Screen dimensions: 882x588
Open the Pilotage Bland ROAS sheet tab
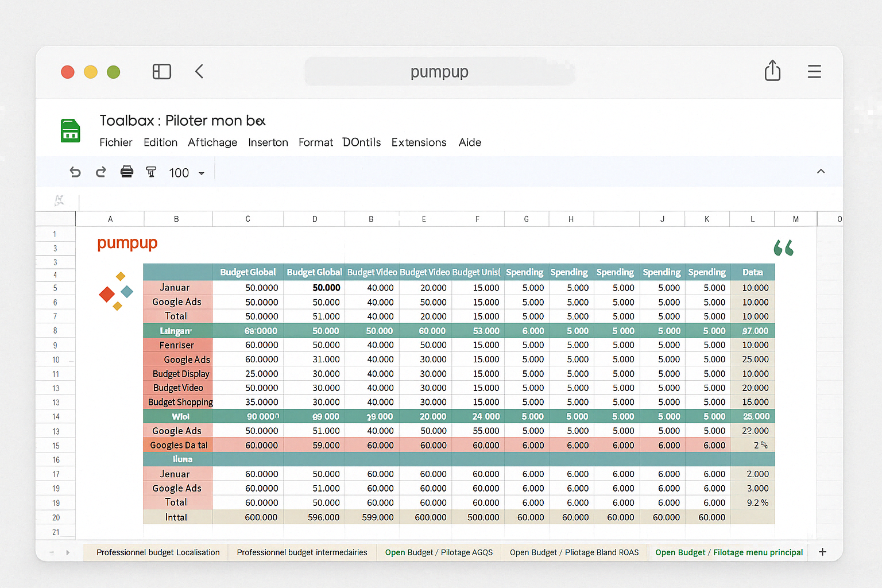click(574, 552)
